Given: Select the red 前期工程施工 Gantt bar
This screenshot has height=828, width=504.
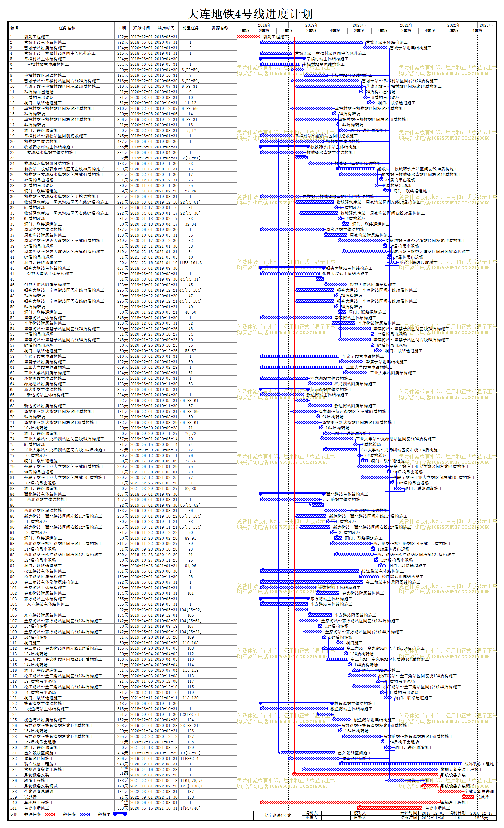Looking at the screenshot, I should click(x=249, y=37).
